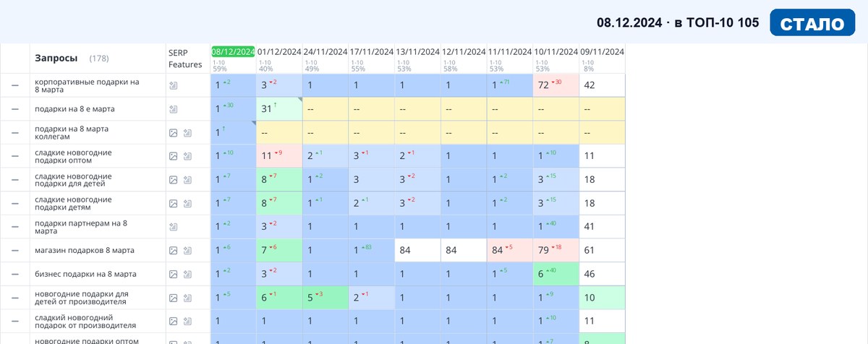Viewport: 868px width, 344px height.
Task: Select the 01/12/2024 date column header
Action: pos(279,52)
